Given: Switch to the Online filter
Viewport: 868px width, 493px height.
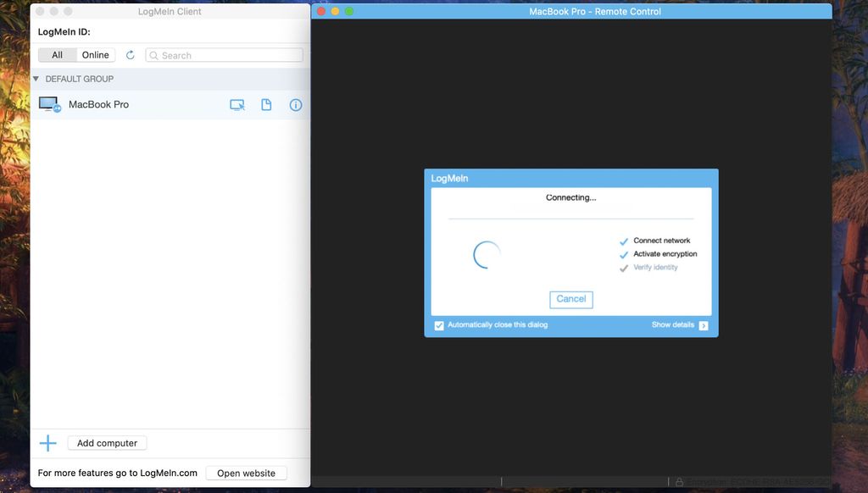Looking at the screenshot, I should pyautogui.click(x=95, y=54).
